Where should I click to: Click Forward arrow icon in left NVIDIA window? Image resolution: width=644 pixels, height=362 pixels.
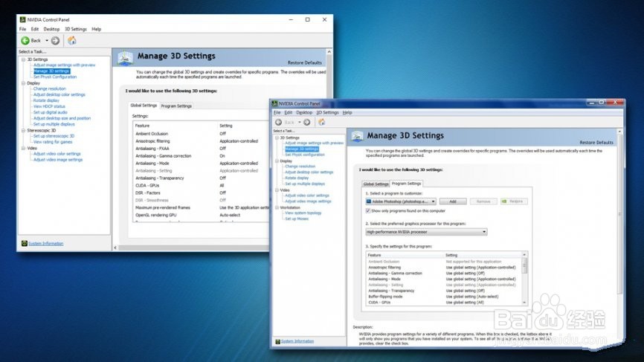56,40
